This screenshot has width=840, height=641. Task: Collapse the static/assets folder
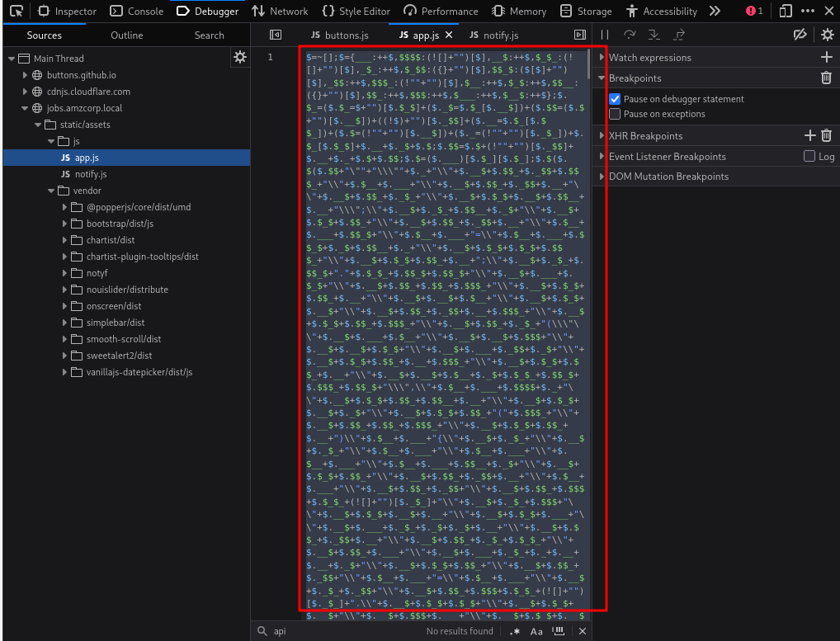(x=38, y=125)
